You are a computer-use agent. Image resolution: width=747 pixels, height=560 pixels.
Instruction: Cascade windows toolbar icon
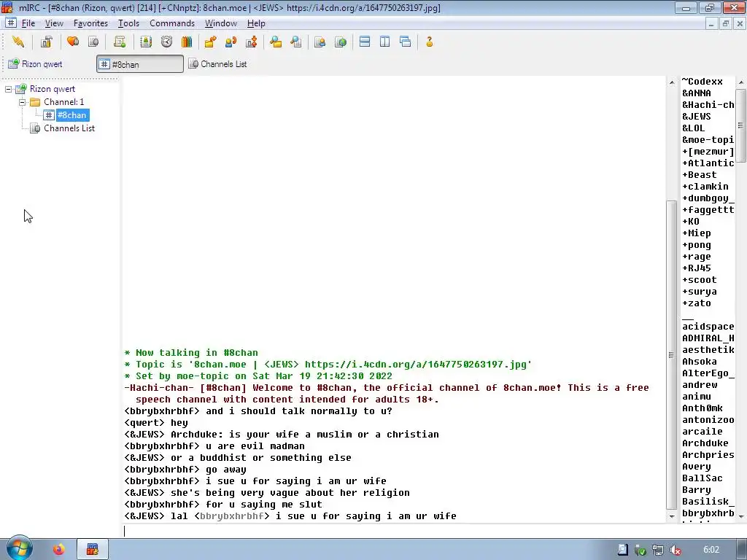(x=406, y=42)
